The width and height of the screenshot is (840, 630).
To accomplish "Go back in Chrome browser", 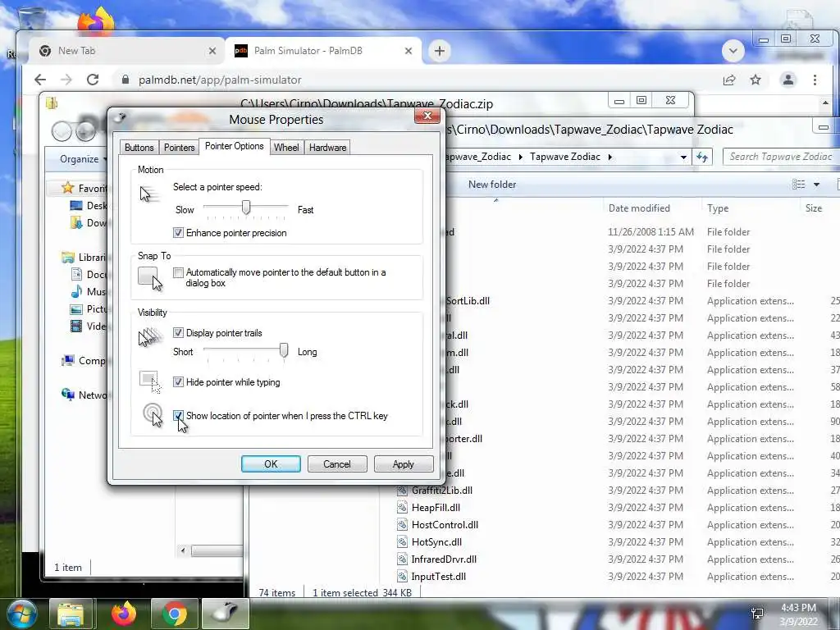I will tap(40, 80).
